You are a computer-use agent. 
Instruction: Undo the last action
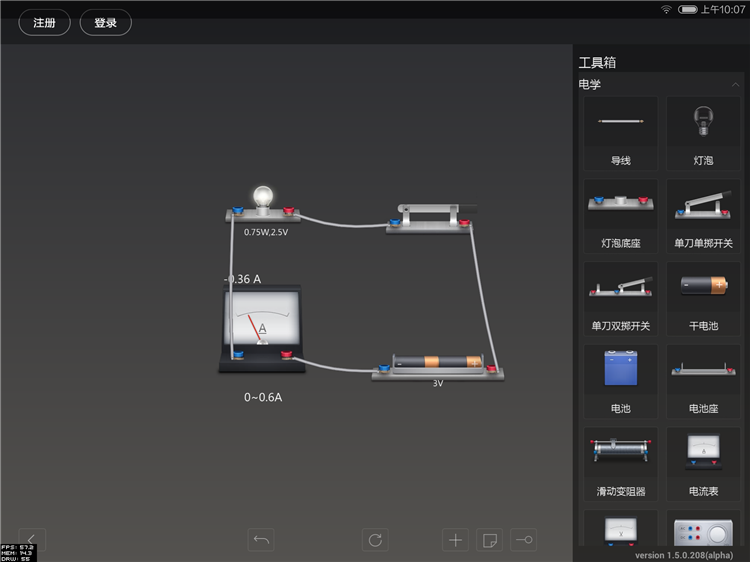coord(261,540)
